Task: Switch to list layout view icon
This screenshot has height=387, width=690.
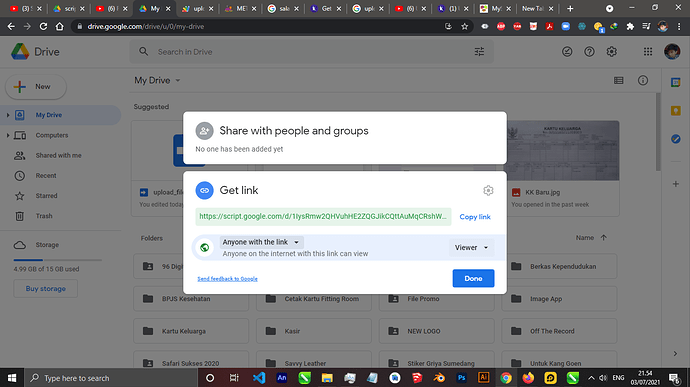Action: 619,80
